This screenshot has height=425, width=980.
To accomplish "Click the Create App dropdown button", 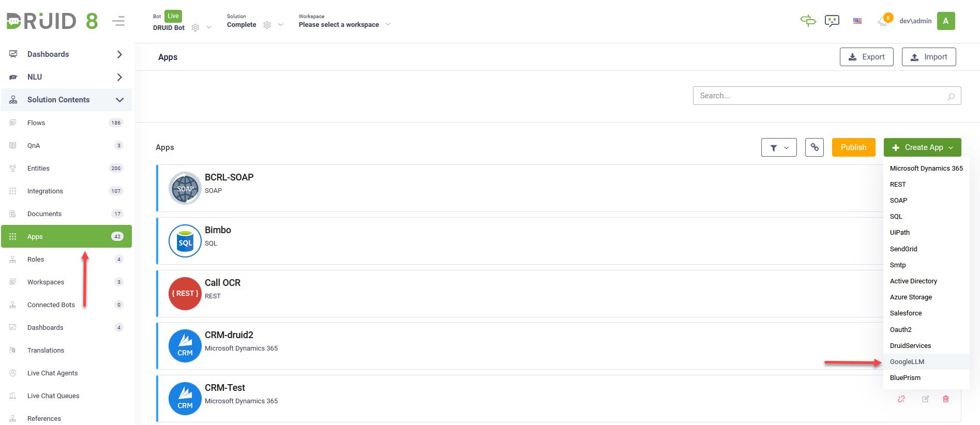I will 923,147.
